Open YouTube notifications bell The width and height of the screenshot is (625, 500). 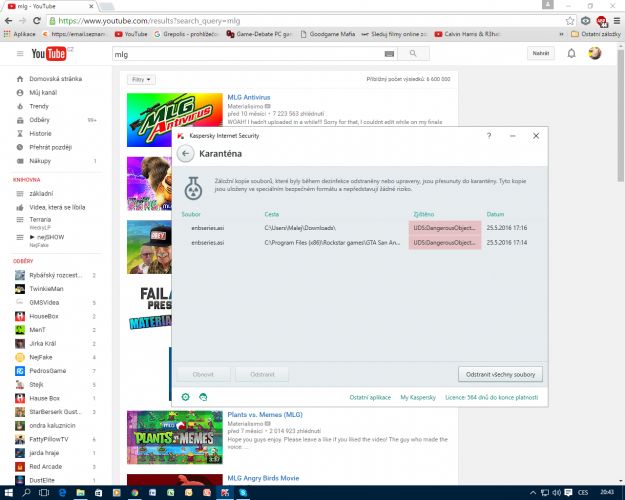(x=571, y=53)
